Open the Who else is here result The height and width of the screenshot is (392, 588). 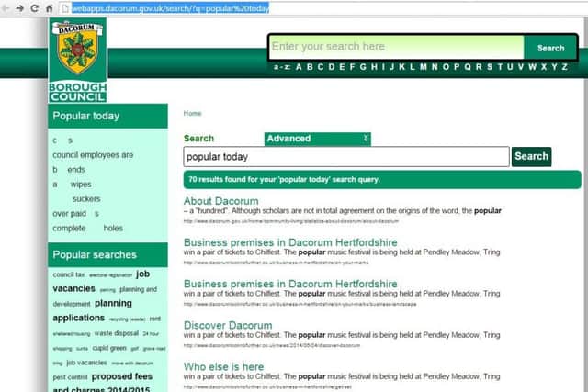pos(223,367)
